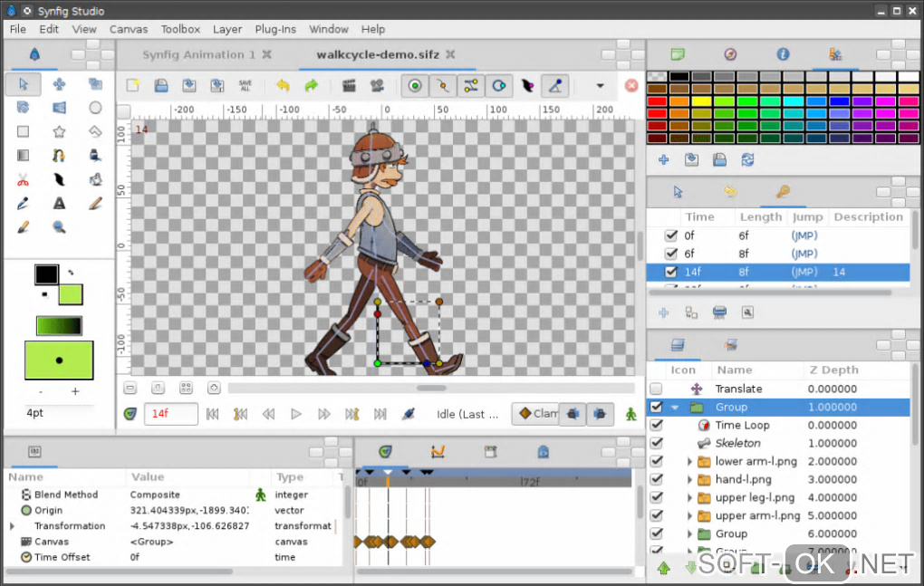Collapse the selected Group layer
This screenshot has width=924, height=586.
pyautogui.click(x=675, y=408)
